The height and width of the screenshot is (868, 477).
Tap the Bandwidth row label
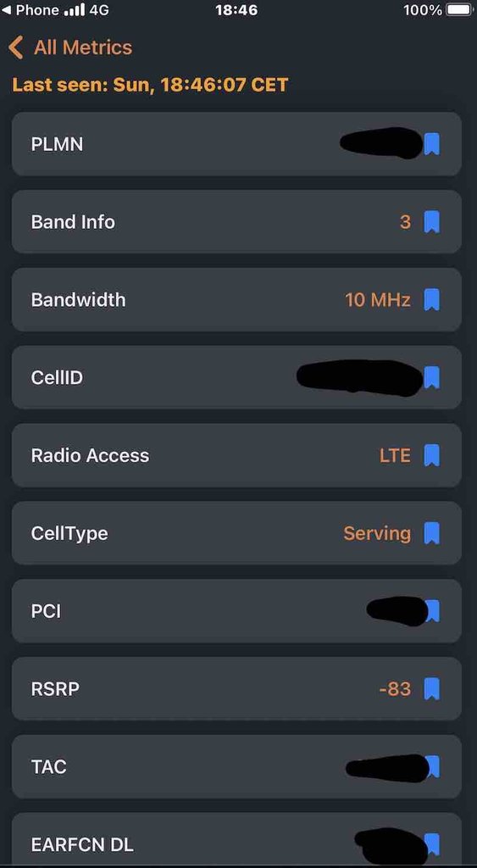point(78,300)
